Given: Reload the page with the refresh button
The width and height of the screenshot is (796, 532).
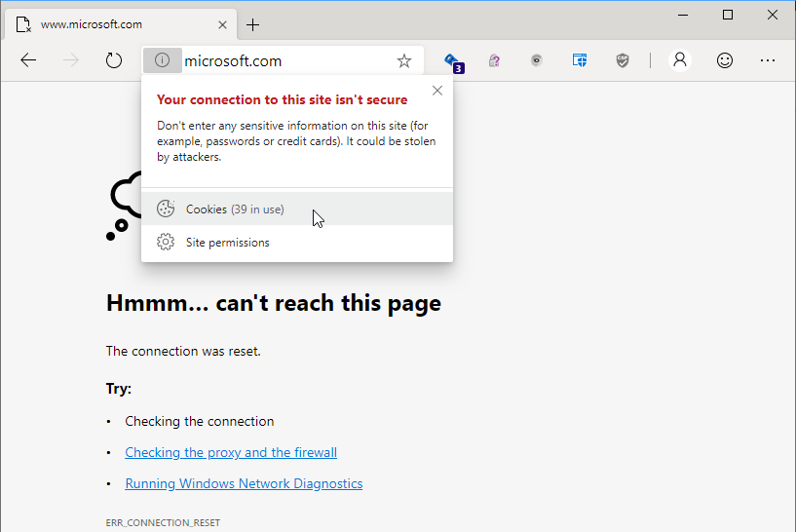Looking at the screenshot, I should pos(114,60).
